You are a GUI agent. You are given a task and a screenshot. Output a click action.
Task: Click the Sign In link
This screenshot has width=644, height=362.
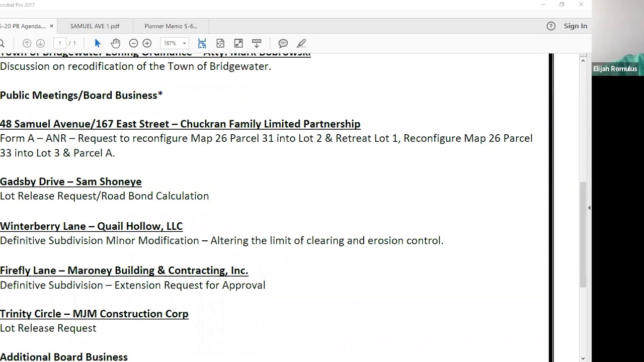tap(575, 26)
